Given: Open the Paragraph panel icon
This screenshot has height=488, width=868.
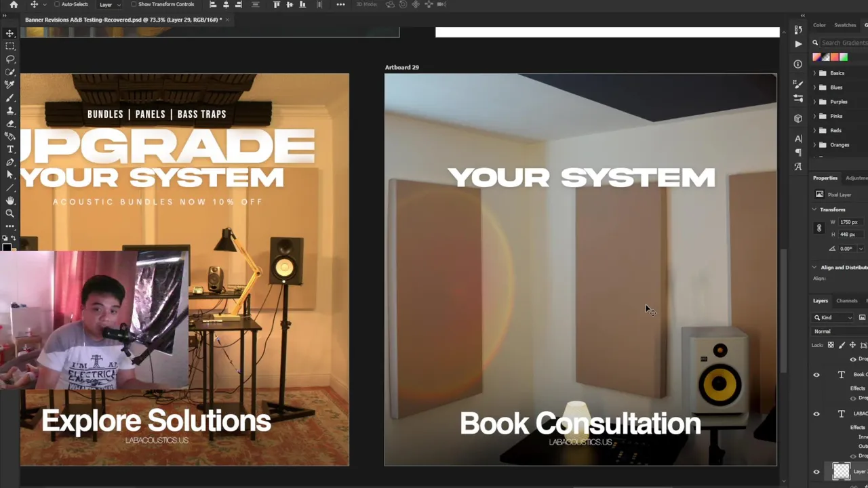Looking at the screenshot, I should coord(798,152).
